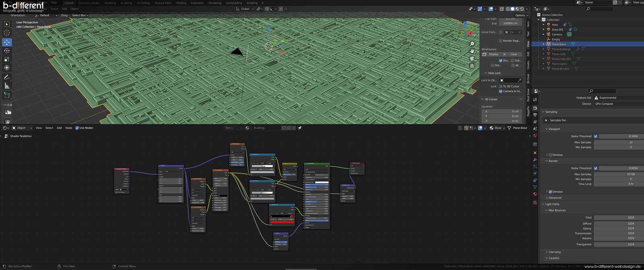Select Plane-Buildings in the outliner

[561, 49]
